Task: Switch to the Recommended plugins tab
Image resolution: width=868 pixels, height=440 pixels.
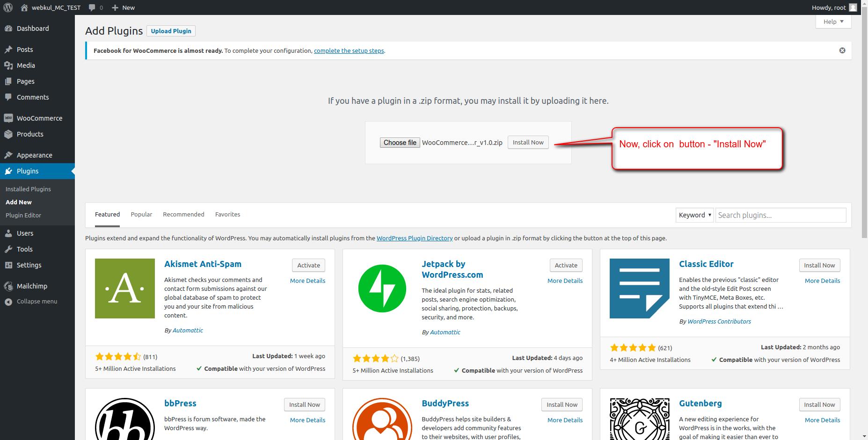Action: coord(183,215)
